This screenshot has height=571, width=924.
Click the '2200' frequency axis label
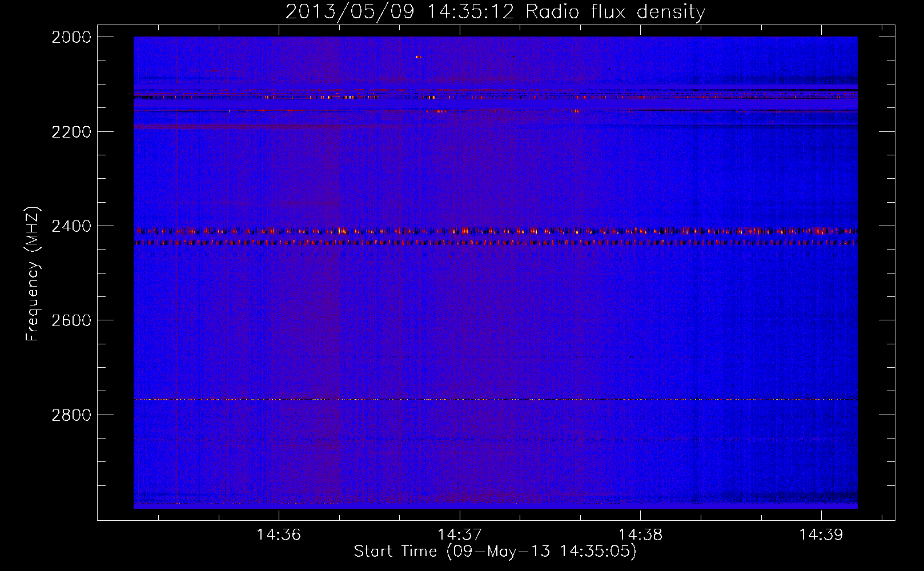click(71, 132)
